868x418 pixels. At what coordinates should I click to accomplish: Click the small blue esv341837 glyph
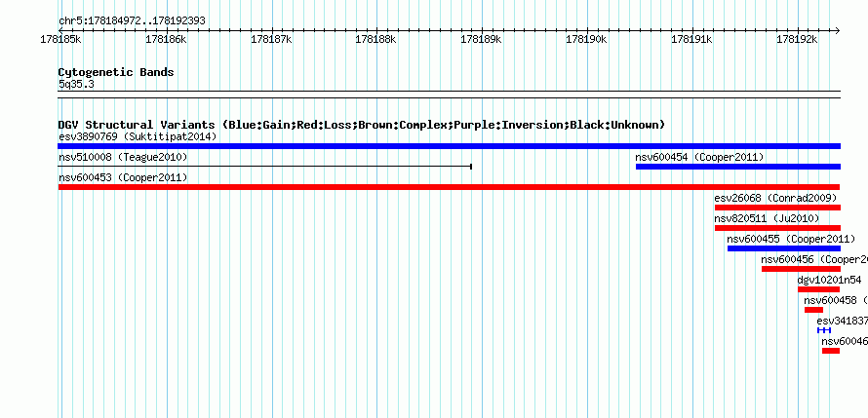824,330
